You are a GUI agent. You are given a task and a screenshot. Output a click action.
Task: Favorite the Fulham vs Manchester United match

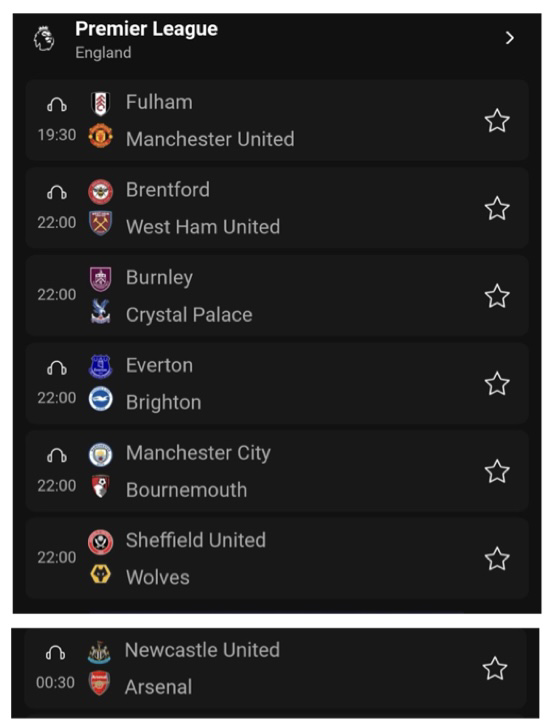pos(497,121)
